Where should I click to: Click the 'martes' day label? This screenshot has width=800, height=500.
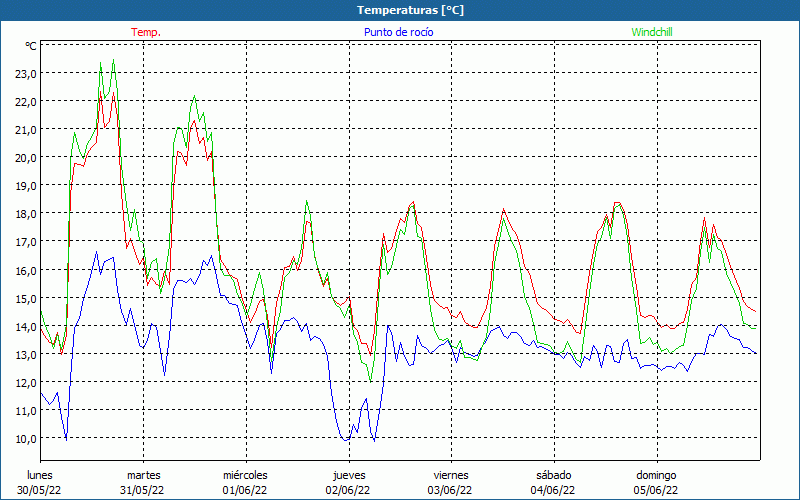(x=144, y=475)
